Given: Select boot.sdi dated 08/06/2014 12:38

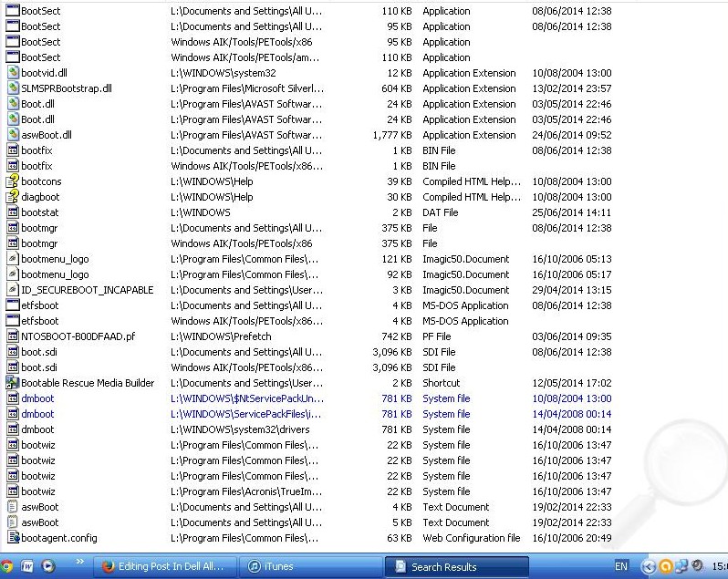Looking at the screenshot, I should coord(39,352).
